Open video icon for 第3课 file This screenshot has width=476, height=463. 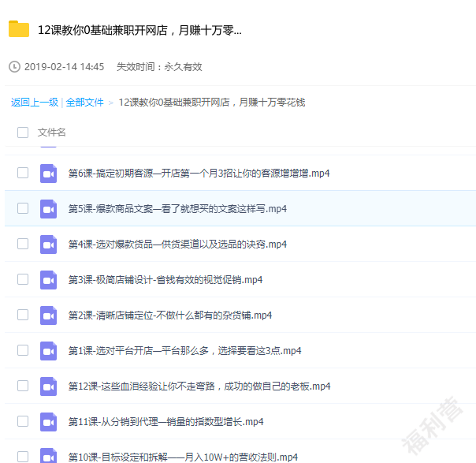click(x=48, y=280)
